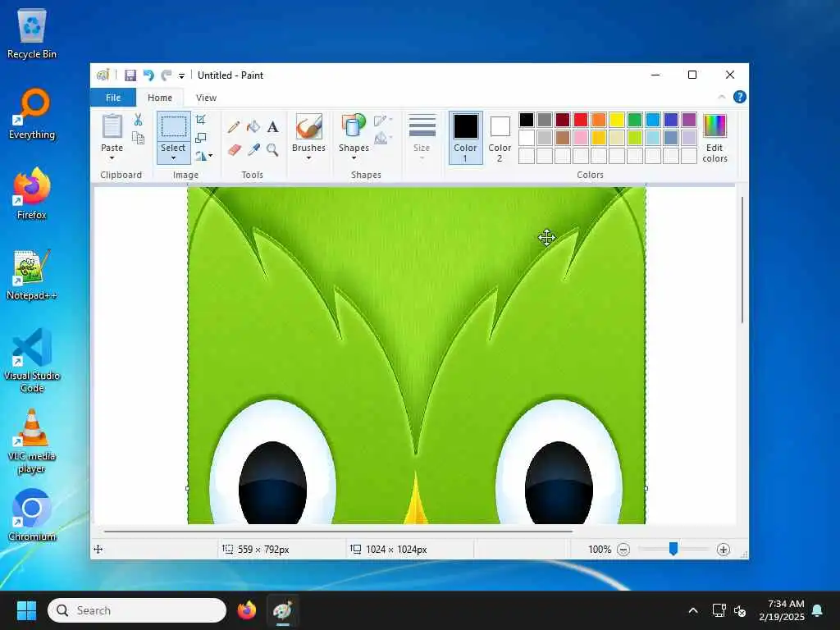The width and height of the screenshot is (840, 630).
Task: Open the Edit colors dialog
Action: [714, 138]
